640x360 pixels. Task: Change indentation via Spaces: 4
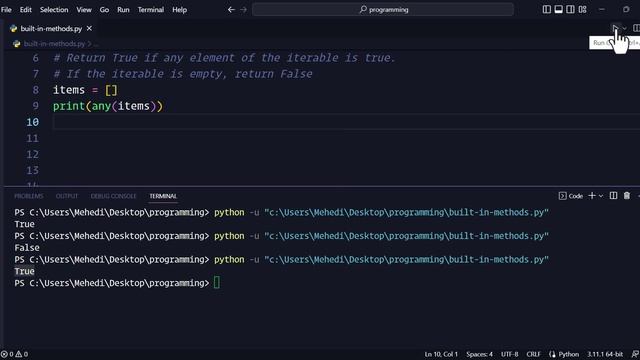[479, 354]
